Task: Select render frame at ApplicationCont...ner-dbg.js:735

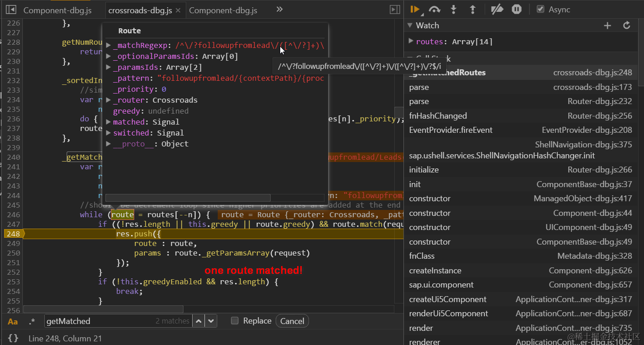Action: click(521, 328)
